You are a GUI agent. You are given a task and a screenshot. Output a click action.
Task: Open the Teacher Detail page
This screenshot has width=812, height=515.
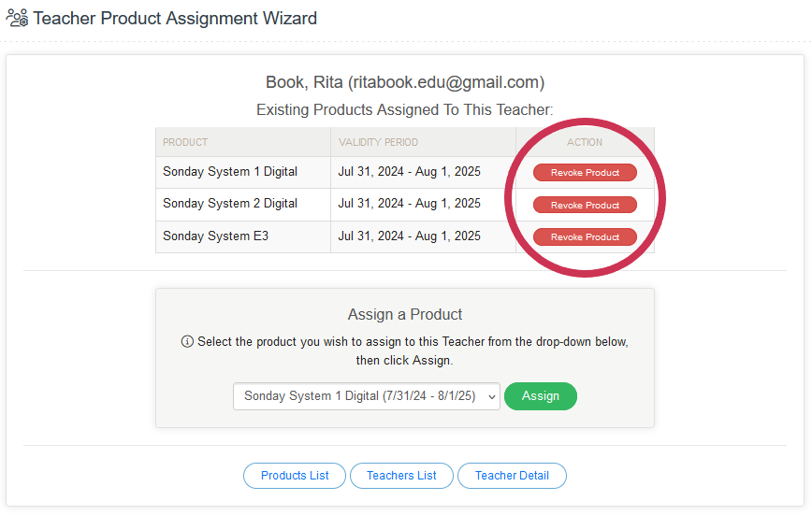pyautogui.click(x=512, y=476)
